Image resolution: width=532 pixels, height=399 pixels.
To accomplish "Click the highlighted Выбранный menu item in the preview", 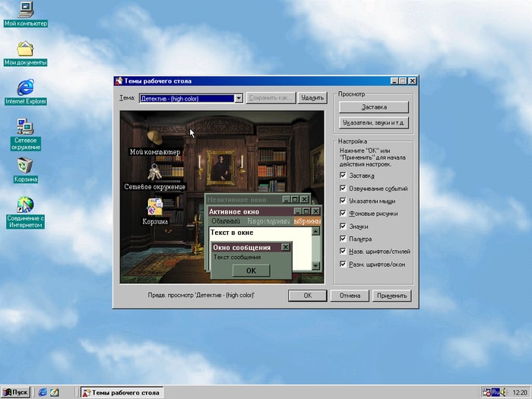I will pyautogui.click(x=307, y=221).
